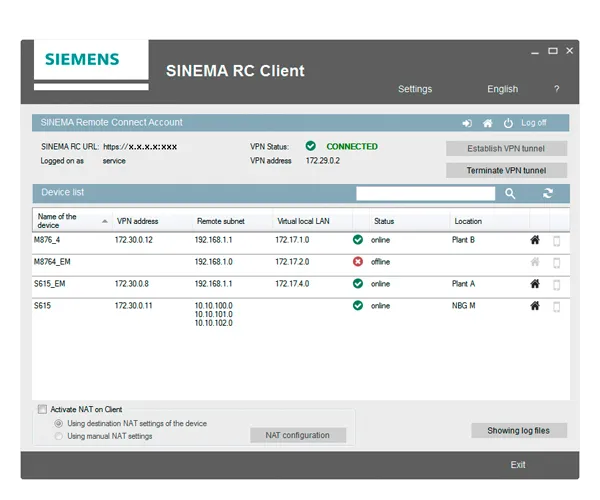Viewport: 600px width, 500px height.
Task: Open the ? help item in header
Action: (557, 89)
